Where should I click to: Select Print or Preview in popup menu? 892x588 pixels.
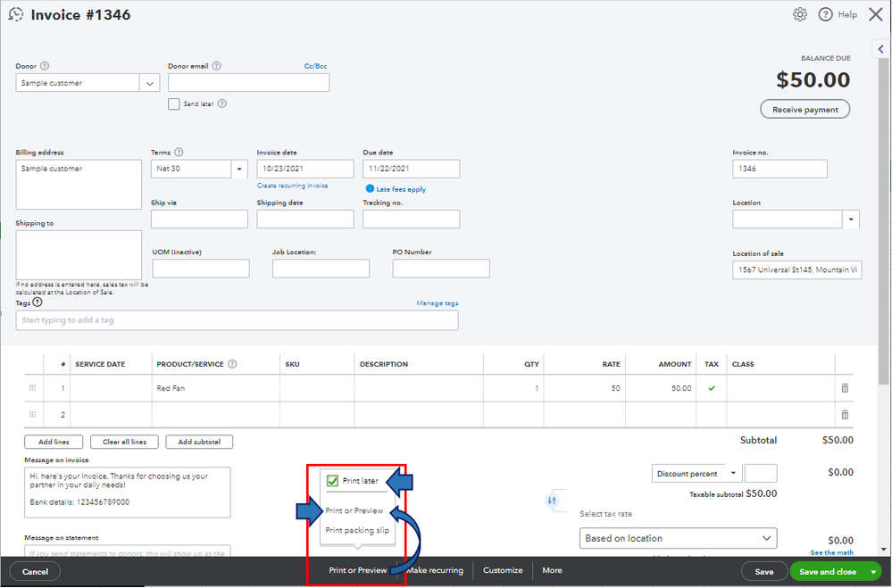coord(354,510)
